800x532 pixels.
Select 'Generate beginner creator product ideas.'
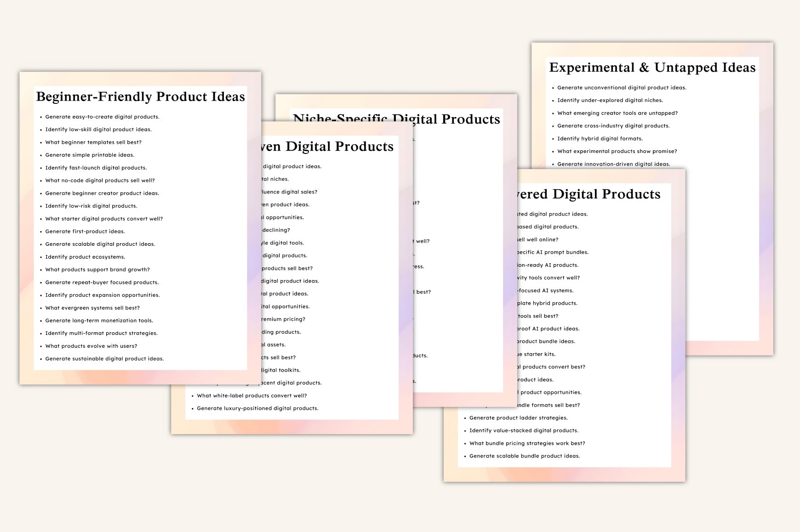coord(102,193)
